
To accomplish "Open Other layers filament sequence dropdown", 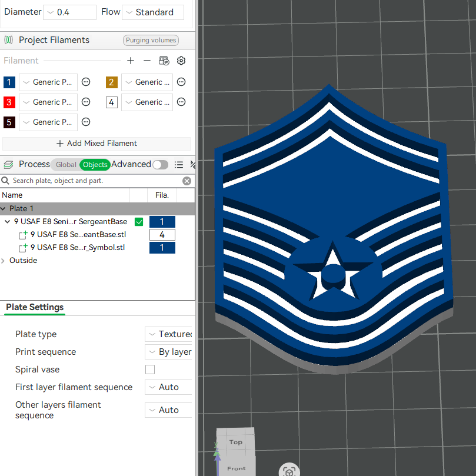I will 168,410.
